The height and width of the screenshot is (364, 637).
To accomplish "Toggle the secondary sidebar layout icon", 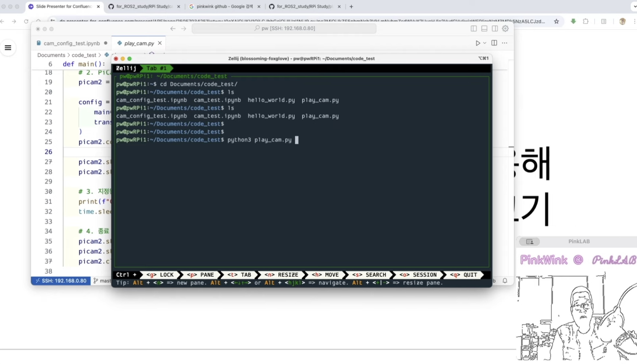I will (495, 28).
